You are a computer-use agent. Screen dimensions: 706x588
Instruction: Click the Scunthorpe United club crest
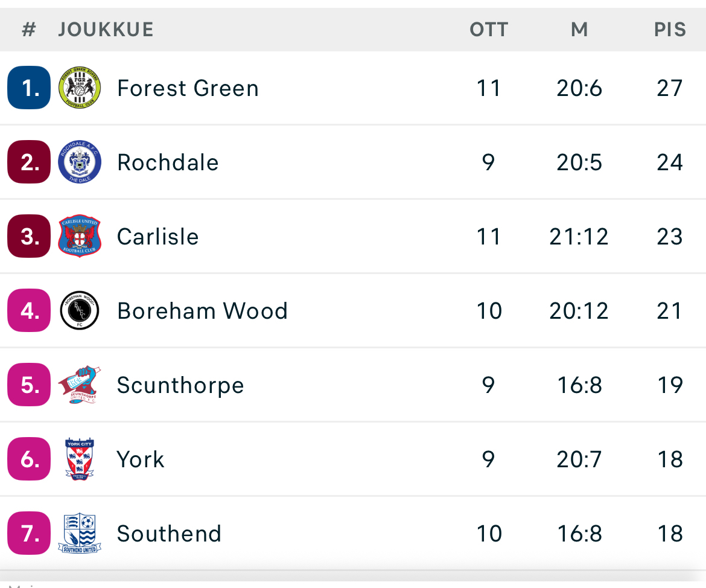point(80,385)
